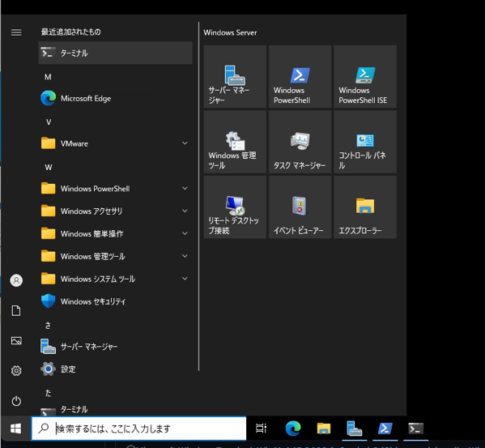The height and width of the screenshot is (448, 485).
Task: Click the Power button in Start sidebar
Action: (x=16, y=401)
